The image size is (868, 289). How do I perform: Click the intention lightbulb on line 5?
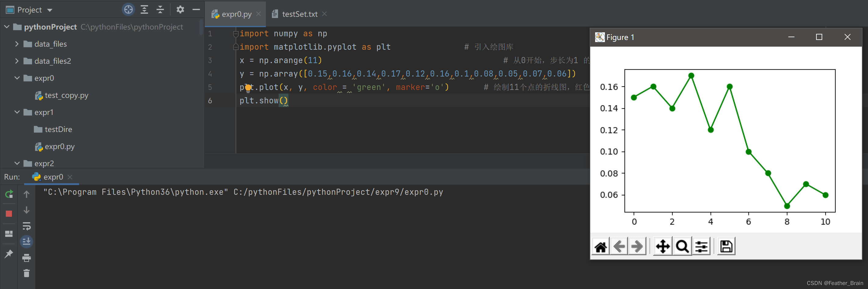click(x=248, y=88)
